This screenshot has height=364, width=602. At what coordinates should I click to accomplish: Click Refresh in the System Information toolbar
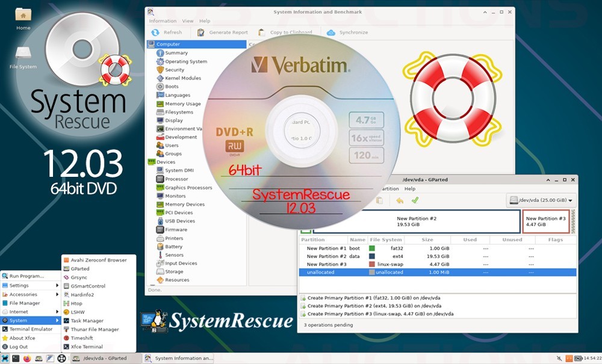click(x=167, y=32)
